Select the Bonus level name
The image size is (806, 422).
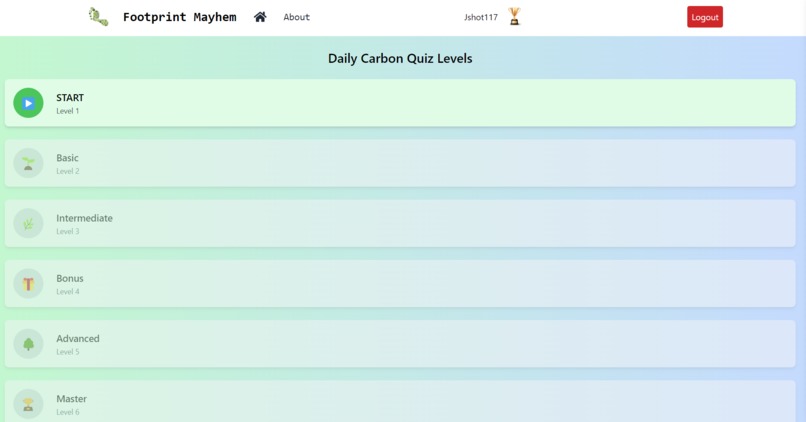point(70,278)
